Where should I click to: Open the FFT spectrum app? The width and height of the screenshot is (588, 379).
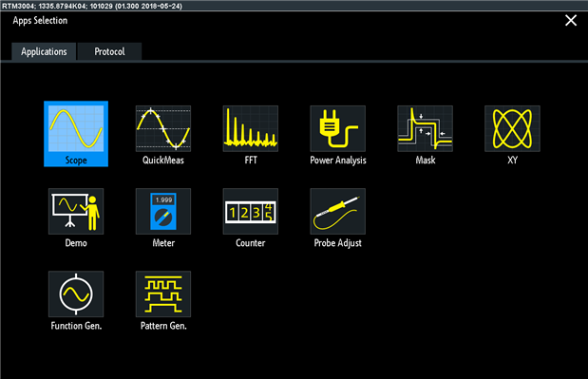click(251, 135)
